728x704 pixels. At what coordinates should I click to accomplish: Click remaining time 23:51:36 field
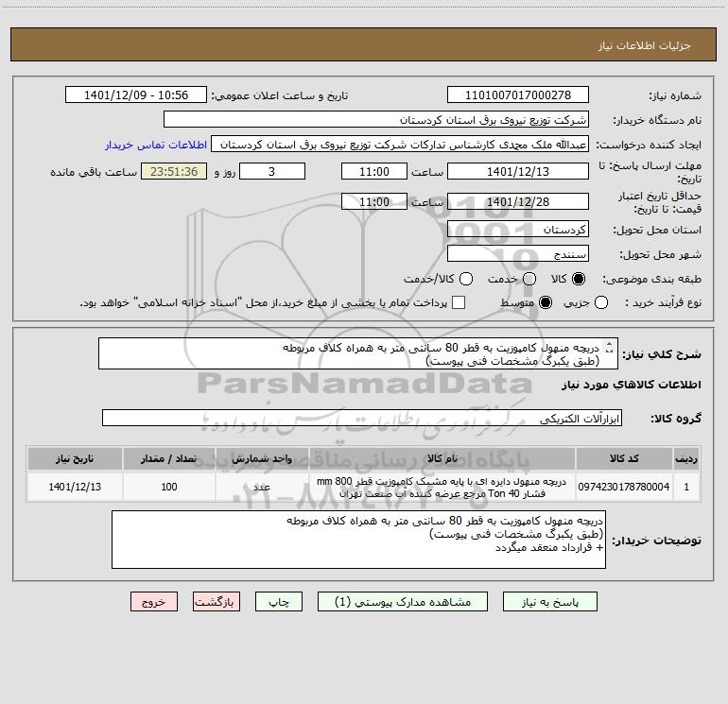[x=174, y=171]
